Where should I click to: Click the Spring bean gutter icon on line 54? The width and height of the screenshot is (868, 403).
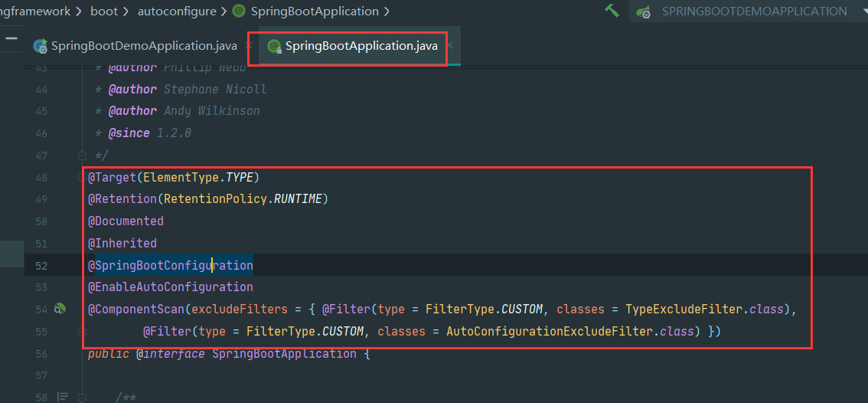pyautogui.click(x=60, y=309)
